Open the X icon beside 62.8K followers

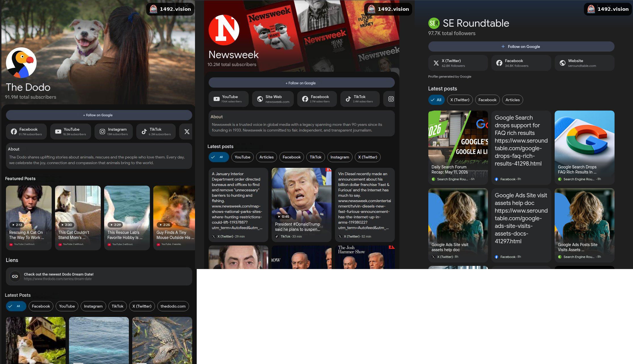pyautogui.click(x=436, y=63)
